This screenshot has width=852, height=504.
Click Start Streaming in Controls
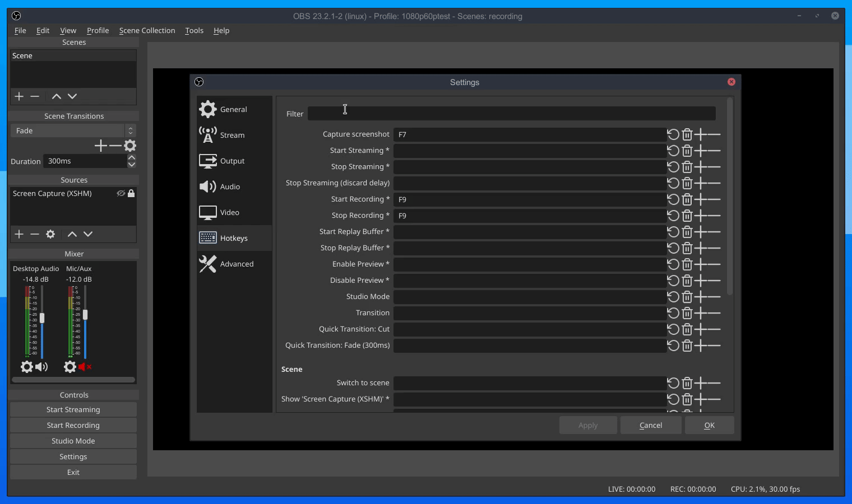click(73, 409)
